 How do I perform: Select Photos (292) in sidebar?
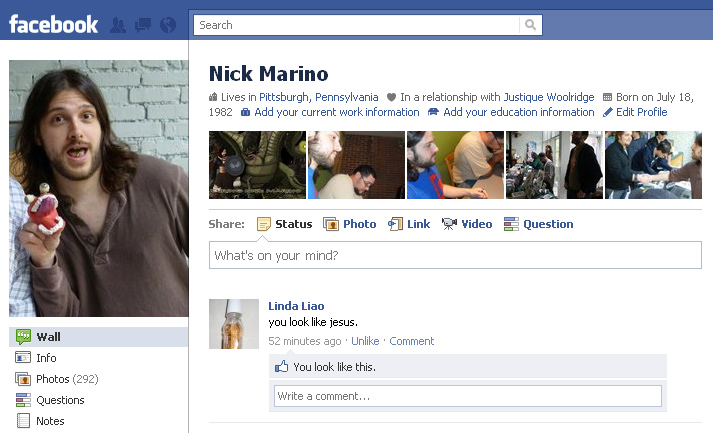99,379
